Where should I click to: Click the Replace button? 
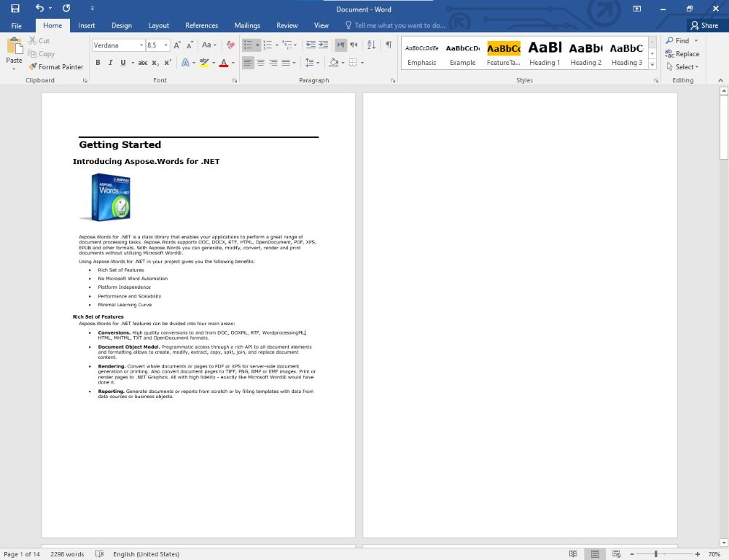682,54
